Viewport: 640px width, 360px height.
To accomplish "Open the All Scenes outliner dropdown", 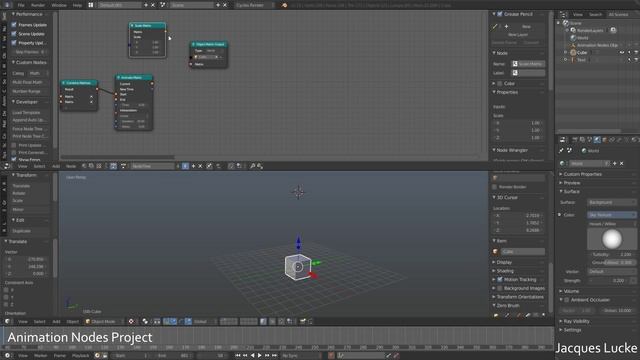I will (x=621, y=14).
